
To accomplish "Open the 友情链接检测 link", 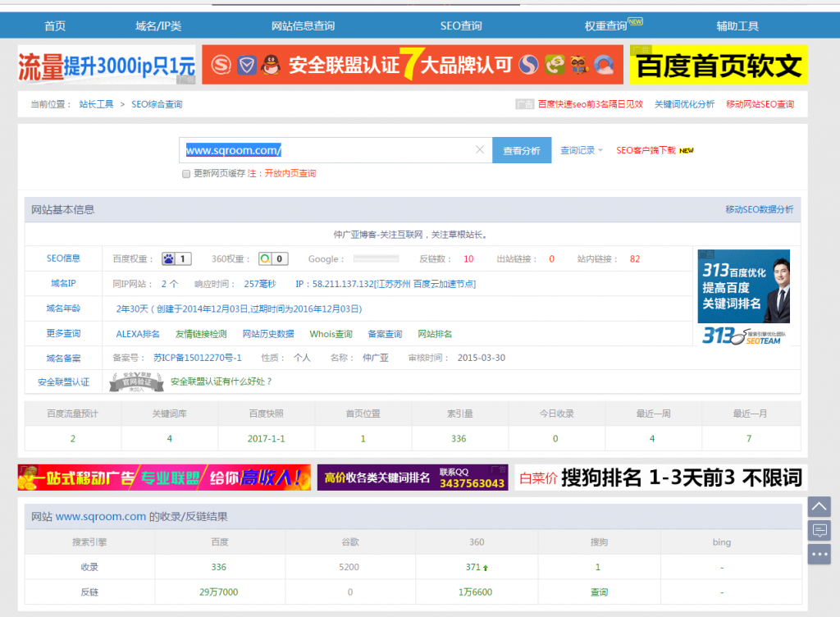I will click(x=202, y=334).
